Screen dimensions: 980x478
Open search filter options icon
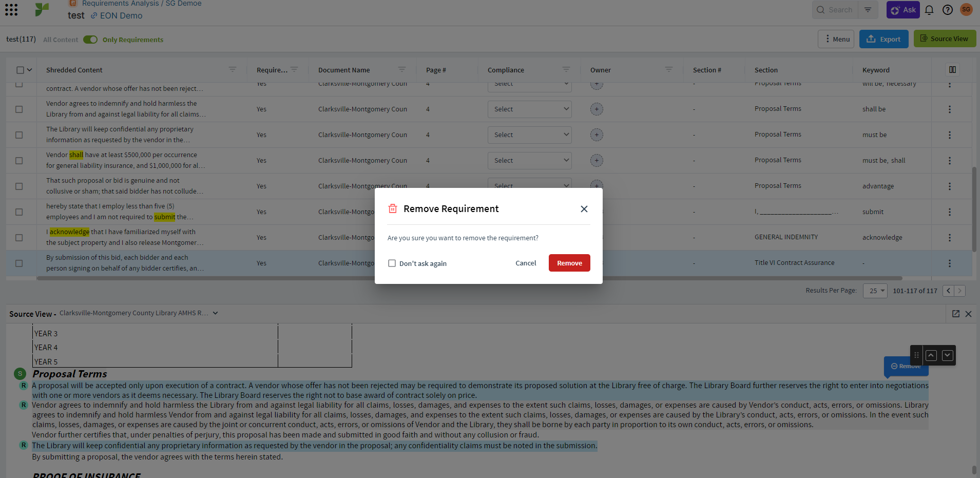click(x=868, y=10)
